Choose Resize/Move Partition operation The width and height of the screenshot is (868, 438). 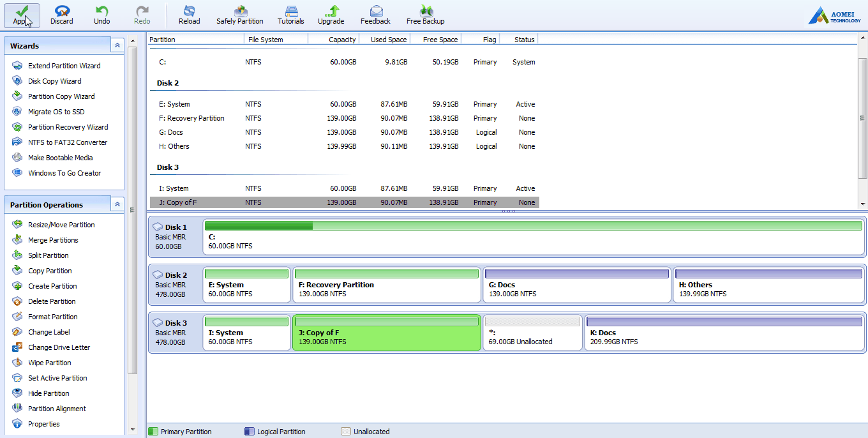coord(61,225)
